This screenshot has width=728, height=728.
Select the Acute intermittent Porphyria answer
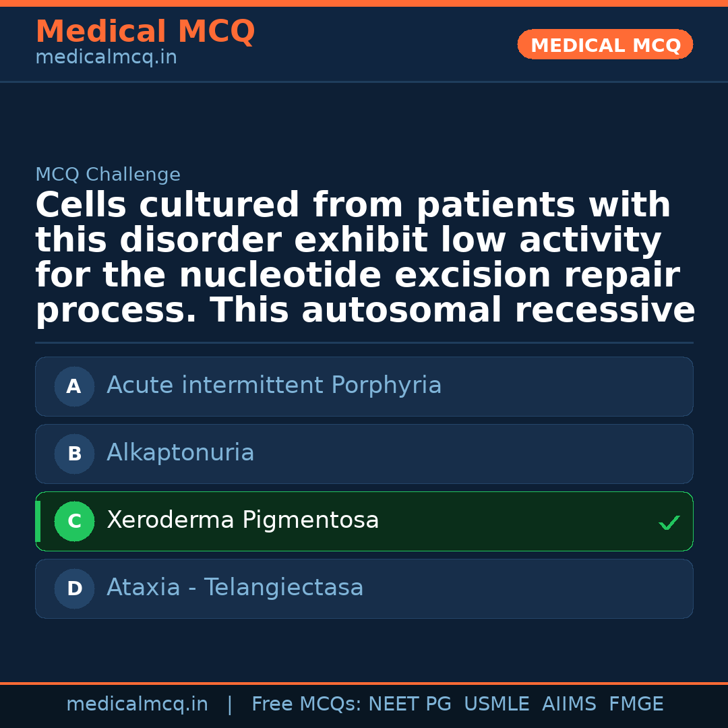(x=274, y=386)
